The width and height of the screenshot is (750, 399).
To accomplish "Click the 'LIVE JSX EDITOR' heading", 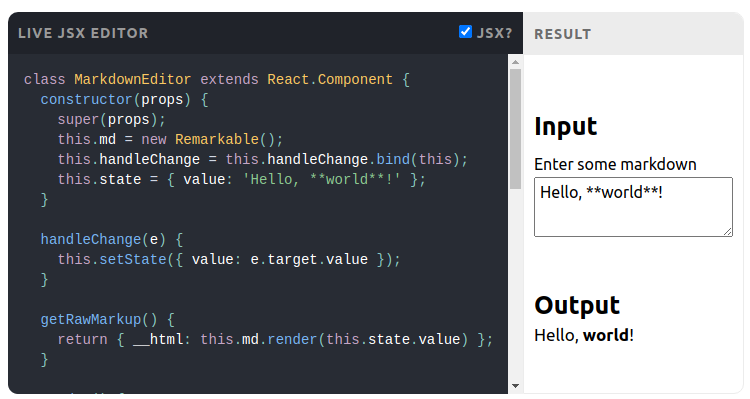I will pyautogui.click(x=83, y=33).
